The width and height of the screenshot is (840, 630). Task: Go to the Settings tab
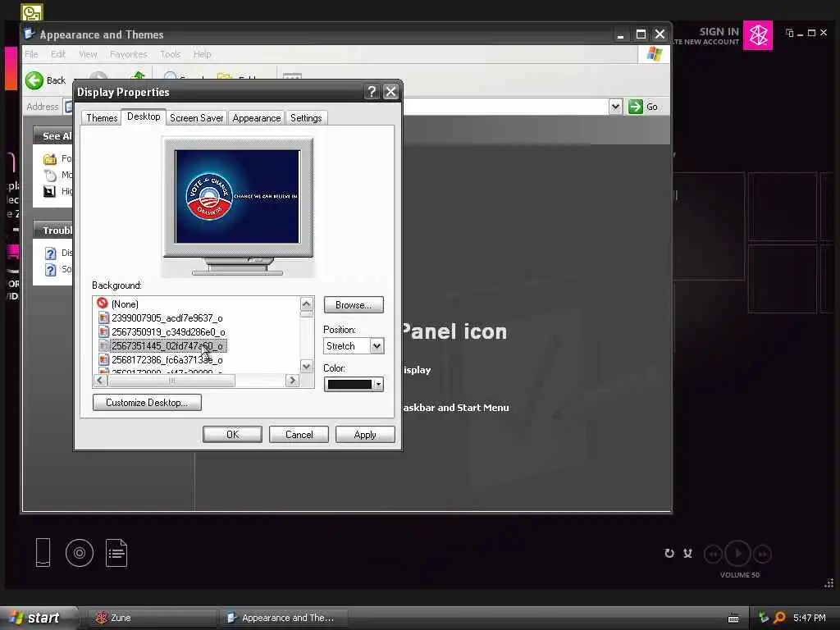[x=306, y=118]
